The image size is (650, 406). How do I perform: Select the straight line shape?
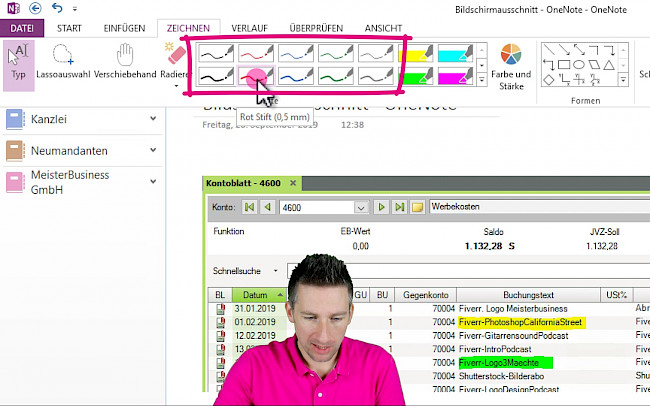click(x=549, y=50)
